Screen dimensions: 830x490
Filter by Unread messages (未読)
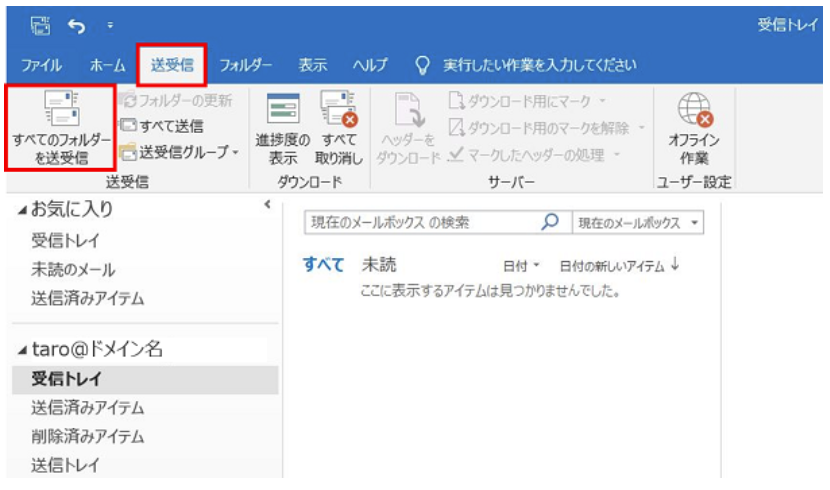coord(379,265)
